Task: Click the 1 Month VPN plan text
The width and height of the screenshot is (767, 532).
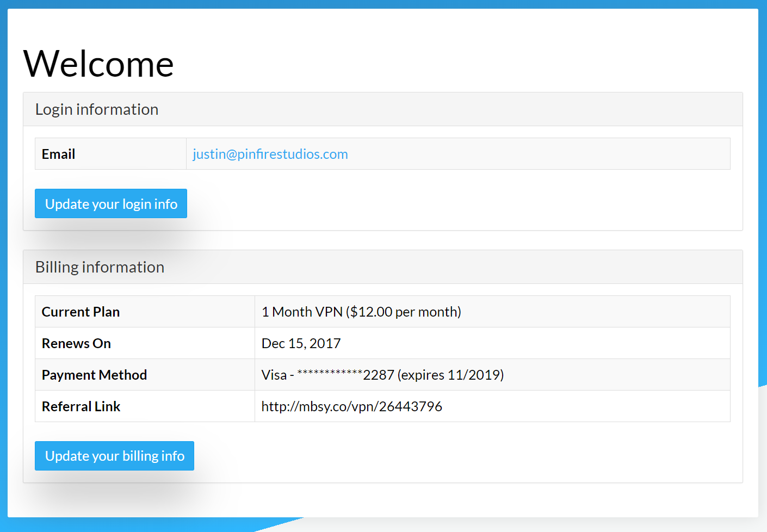Action: 302,312
